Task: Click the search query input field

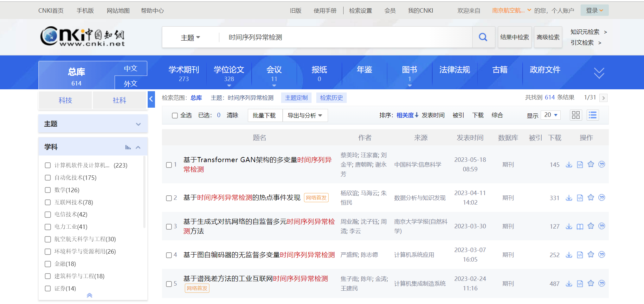Action: (x=345, y=37)
